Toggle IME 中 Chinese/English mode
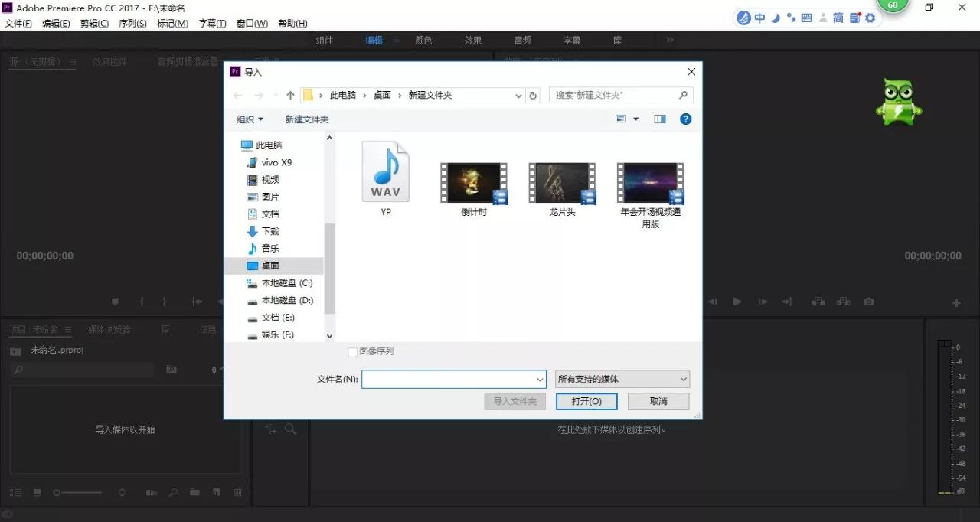The width and height of the screenshot is (980, 522). coord(759,18)
